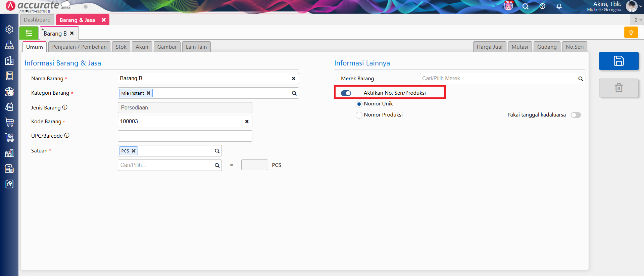644x276 pixels.
Task: Click the top bar search magnifier
Action: [x=526, y=6]
